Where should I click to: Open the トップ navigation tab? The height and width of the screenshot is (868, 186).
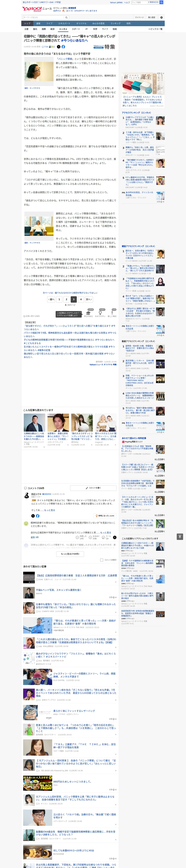click(27, 24)
